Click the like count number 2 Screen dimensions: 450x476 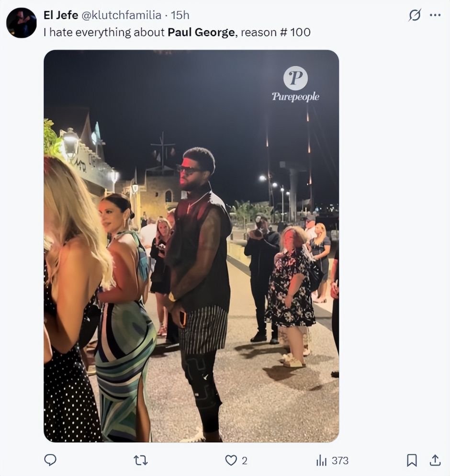[x=245, y=461]
